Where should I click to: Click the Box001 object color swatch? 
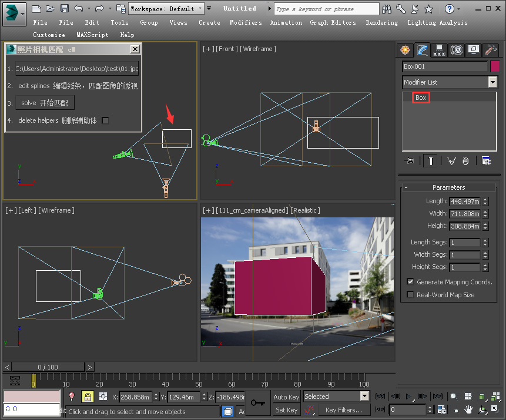coord(495,66)
